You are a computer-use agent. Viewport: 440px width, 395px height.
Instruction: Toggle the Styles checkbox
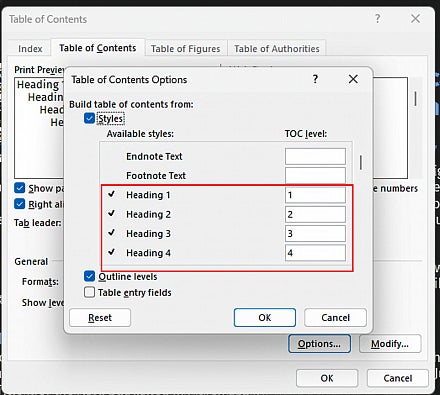point(89,118)
